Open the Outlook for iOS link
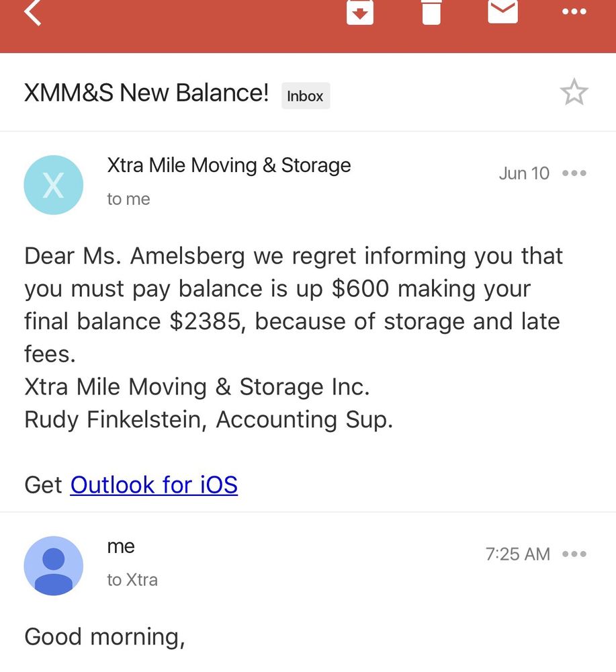This screenshot has width=616, height=672. click(154, 485)
